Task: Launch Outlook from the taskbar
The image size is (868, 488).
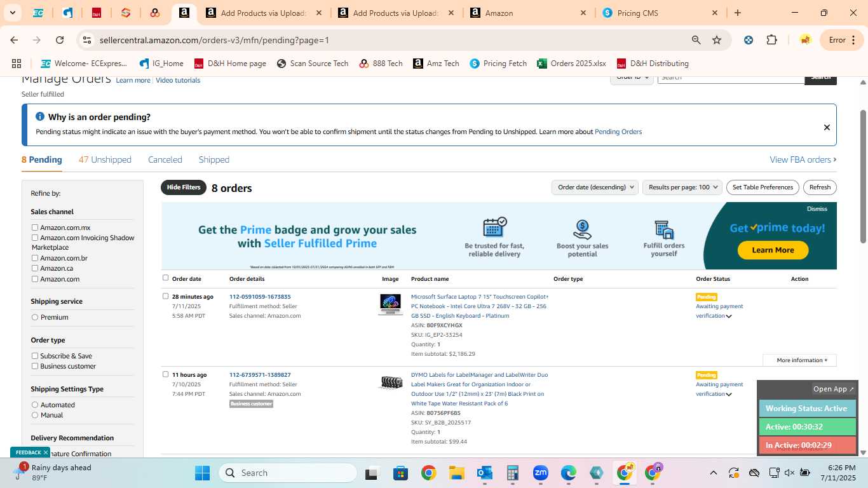Action: point(485,473)
